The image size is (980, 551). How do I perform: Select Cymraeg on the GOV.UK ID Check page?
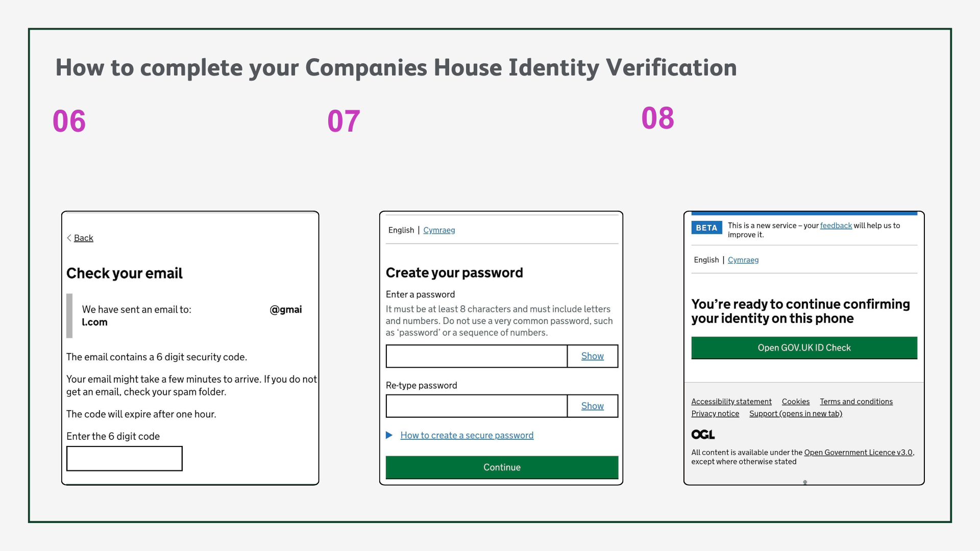743,260
